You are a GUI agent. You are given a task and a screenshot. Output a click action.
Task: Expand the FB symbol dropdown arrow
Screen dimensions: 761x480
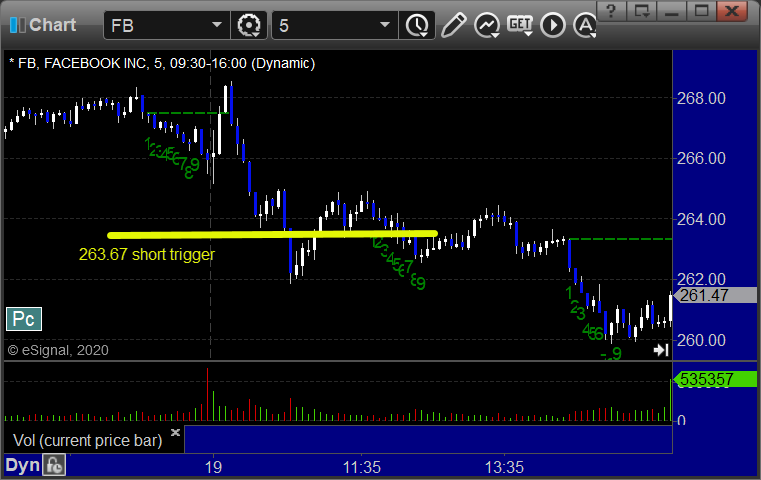pyautogui.click(x=216, y=25)
